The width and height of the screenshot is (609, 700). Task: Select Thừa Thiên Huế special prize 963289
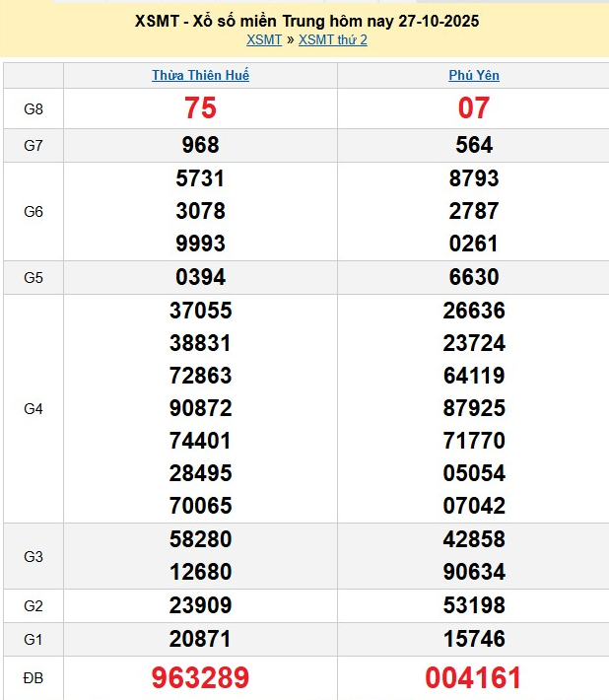(x=200, y=678)
